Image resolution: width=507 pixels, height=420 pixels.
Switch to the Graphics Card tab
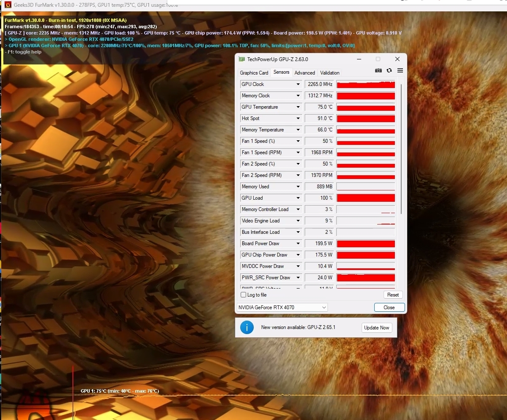tap(254, 73)
